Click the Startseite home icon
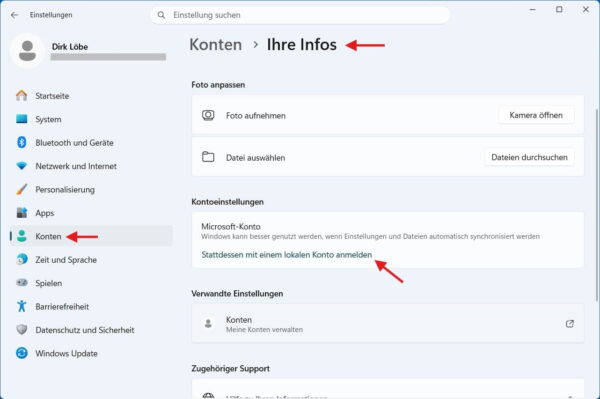Screen dimensions: 600x399 click(x=22, y=96)
